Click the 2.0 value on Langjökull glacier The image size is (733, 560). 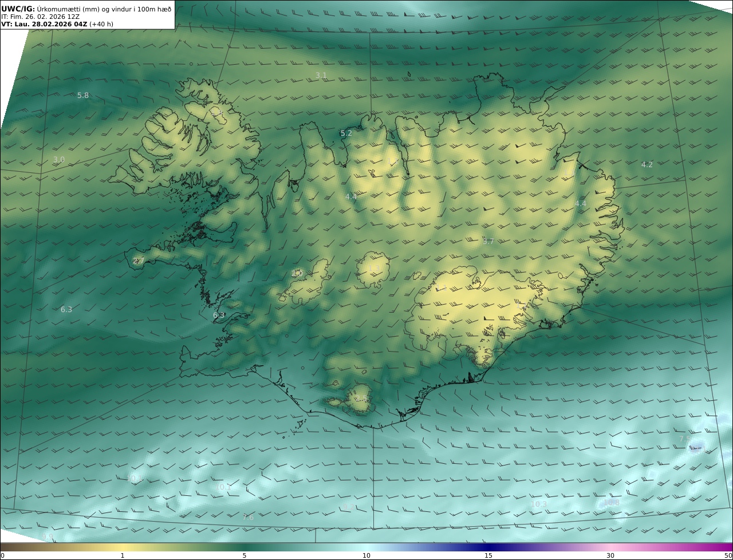point(297,274)
